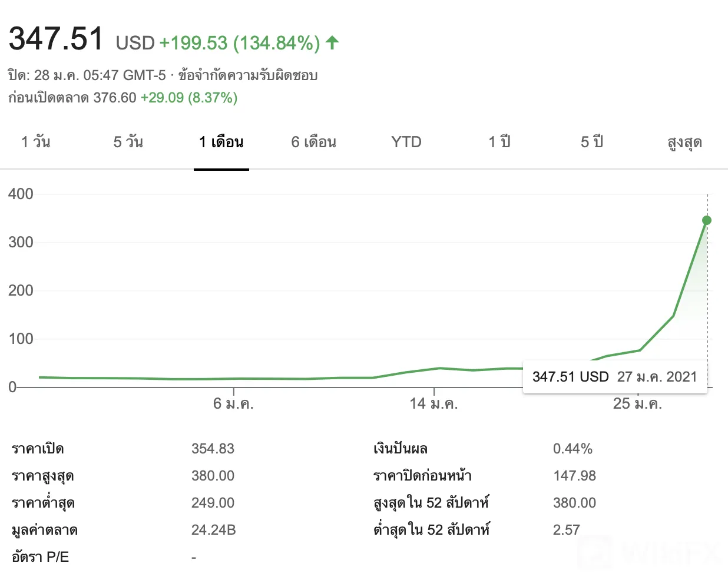Click the pre-market price 376.60
The width and height of the screenshot is (728, 583).
pyautogui.click(x=115, y=98)
